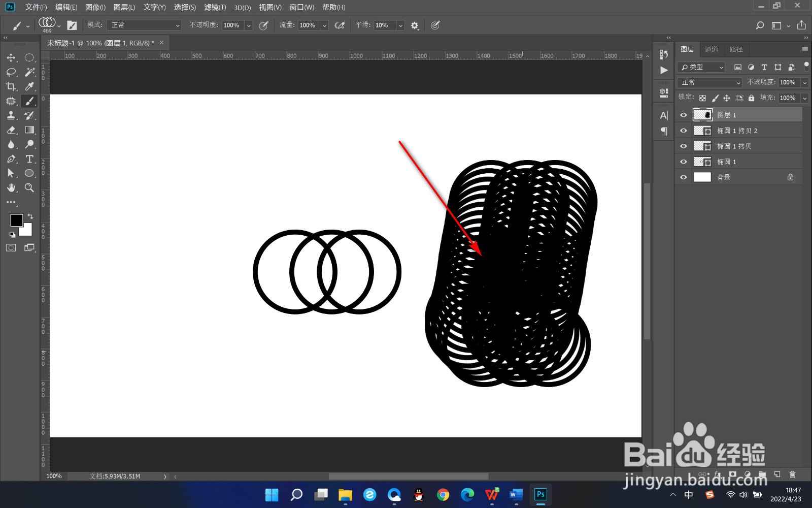
Task: Open the 窗口 menu
Action: tap(302, 7)
